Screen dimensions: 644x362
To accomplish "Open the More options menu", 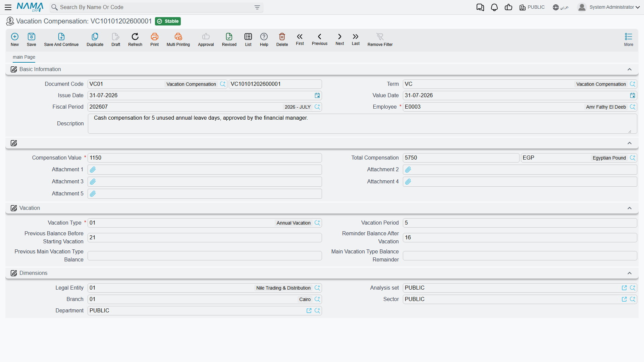I will [x=629, y=40].
